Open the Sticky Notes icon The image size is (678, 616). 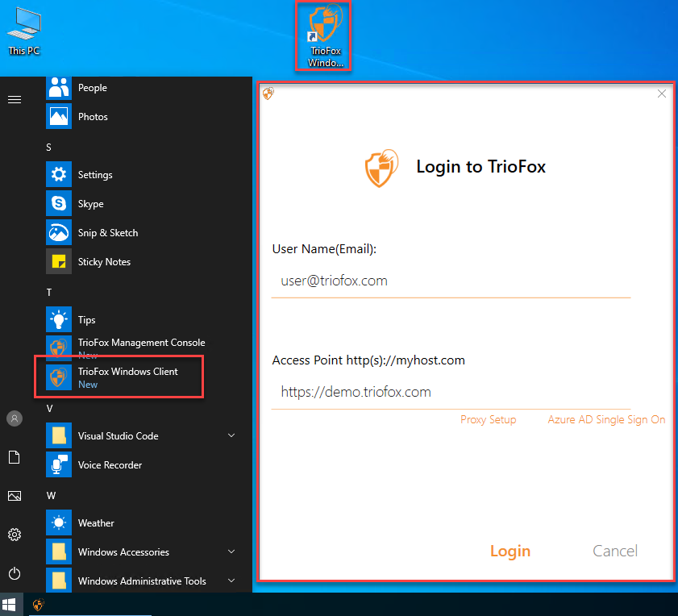[x=59, y=261]
